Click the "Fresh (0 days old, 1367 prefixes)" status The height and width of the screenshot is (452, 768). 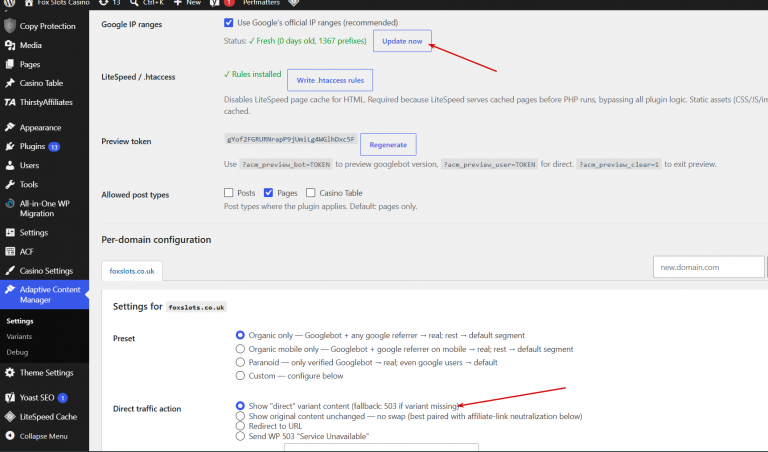point(308,41)
